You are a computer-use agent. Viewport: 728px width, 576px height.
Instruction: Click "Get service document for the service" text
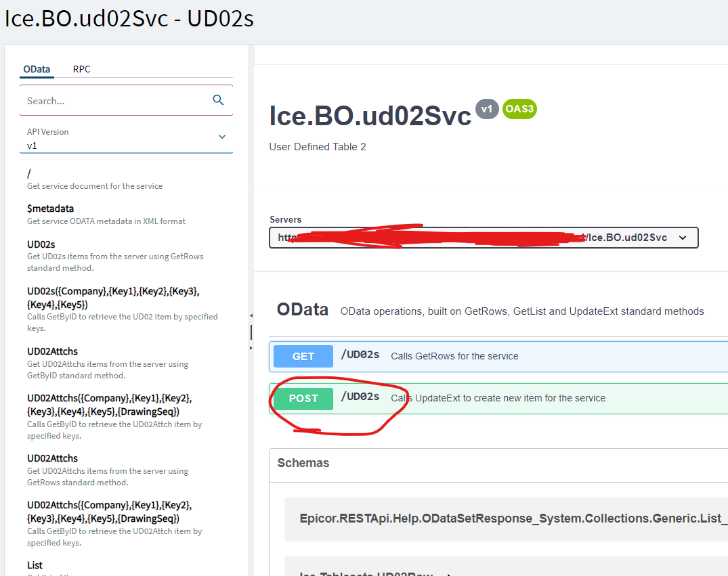click(x=95, y=185)
